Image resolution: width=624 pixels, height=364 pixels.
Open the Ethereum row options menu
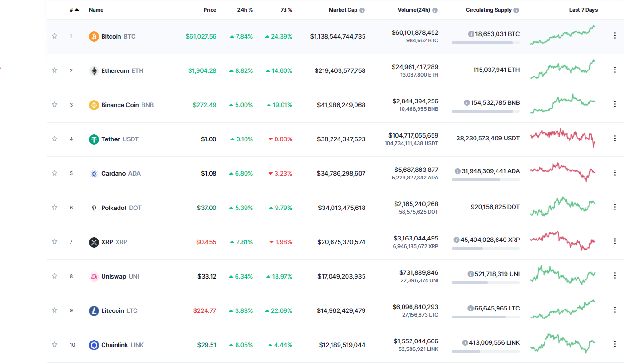[x=615, y=70]
